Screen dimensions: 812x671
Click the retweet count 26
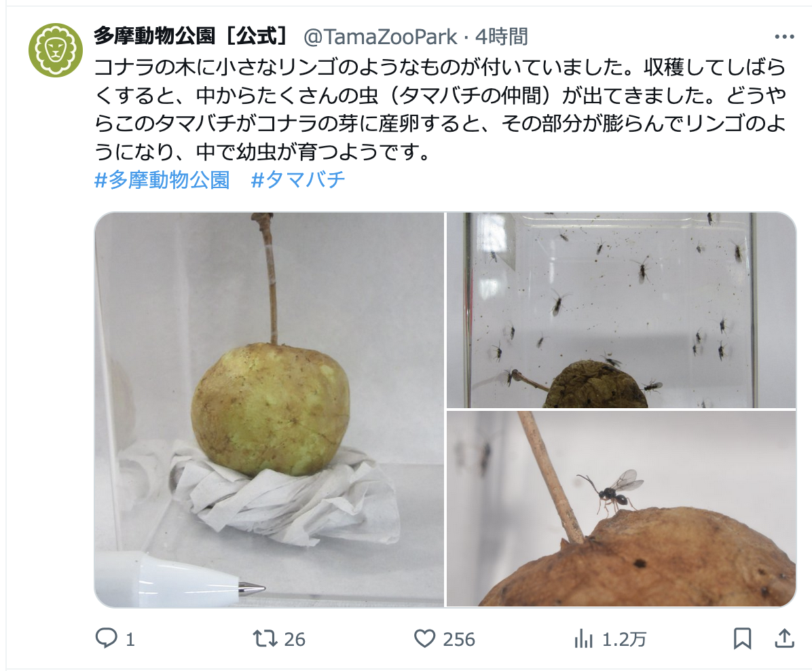tap(295, 639)
